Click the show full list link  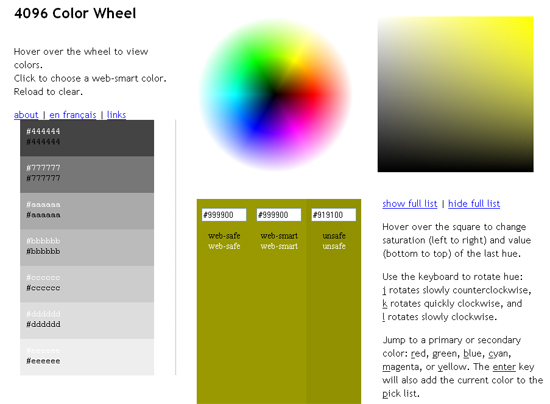coord(410,204)
